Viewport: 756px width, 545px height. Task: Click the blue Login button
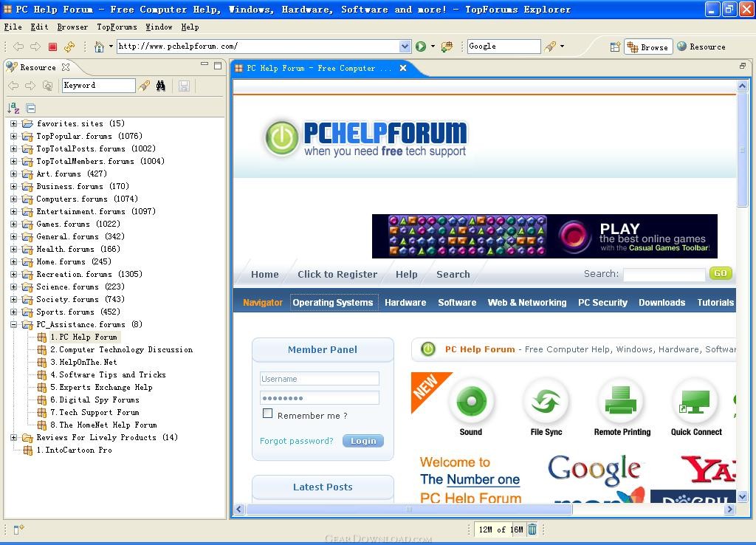tap(363, 441)
